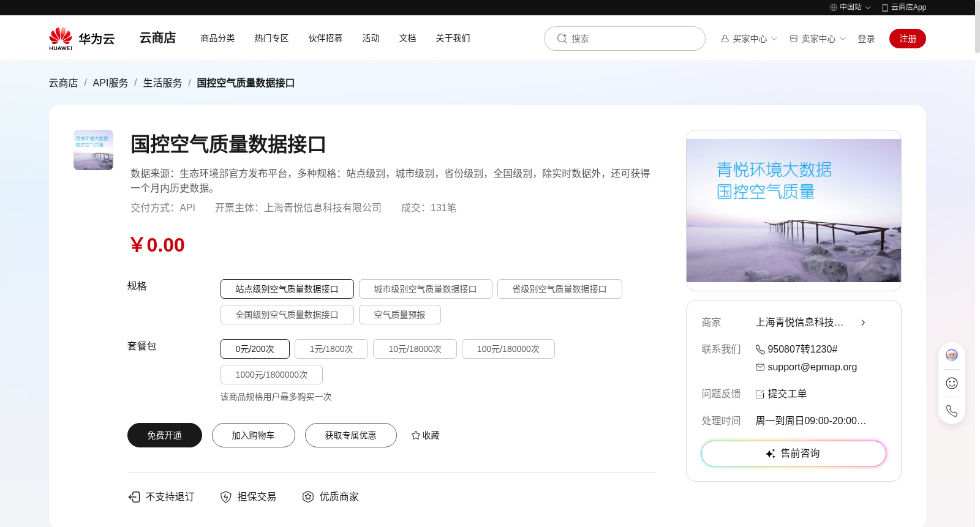Screen dimensions: 980x527
Task: Open the 伙伴招募 menu
Action: click(x=326, y=38)
